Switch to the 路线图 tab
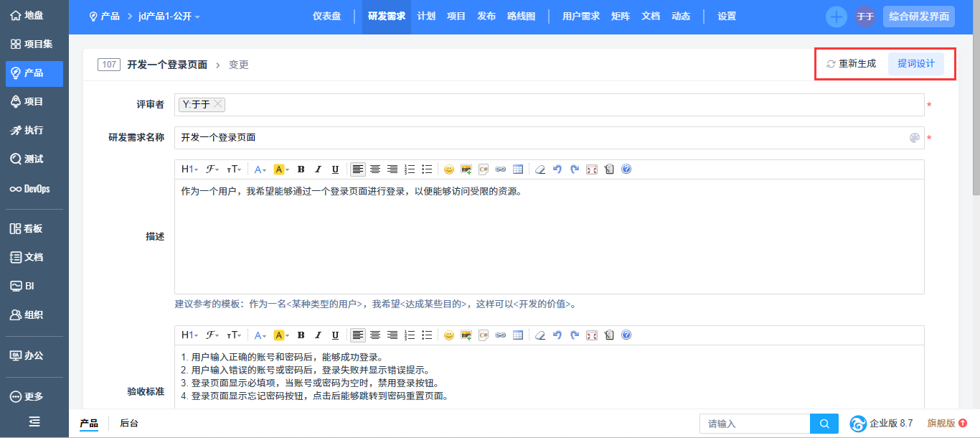980x438 pixels. [521, 17]
